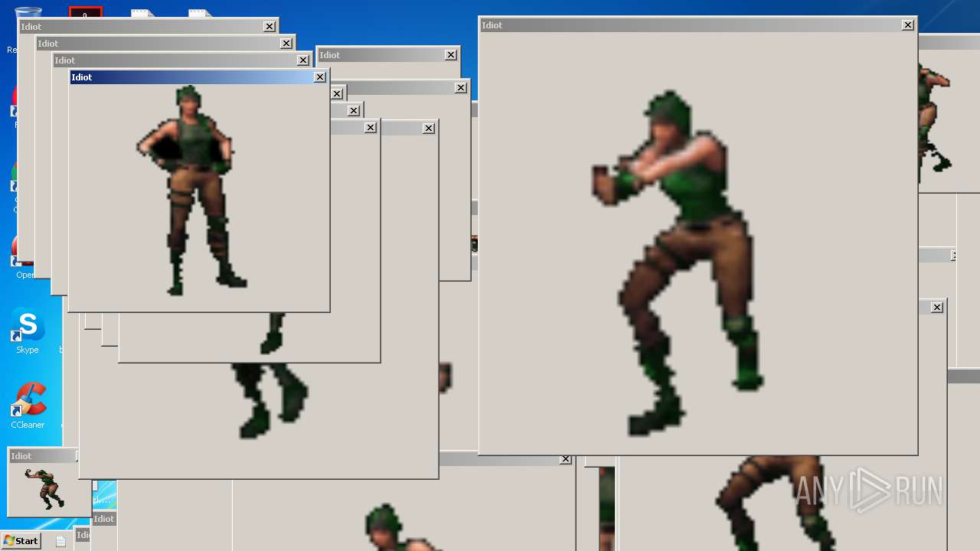Close the rearmost Idiot window in the top-left cascade
Image resolution: width=980 pixels, height=551 pixels.
(x=269, y=27)
